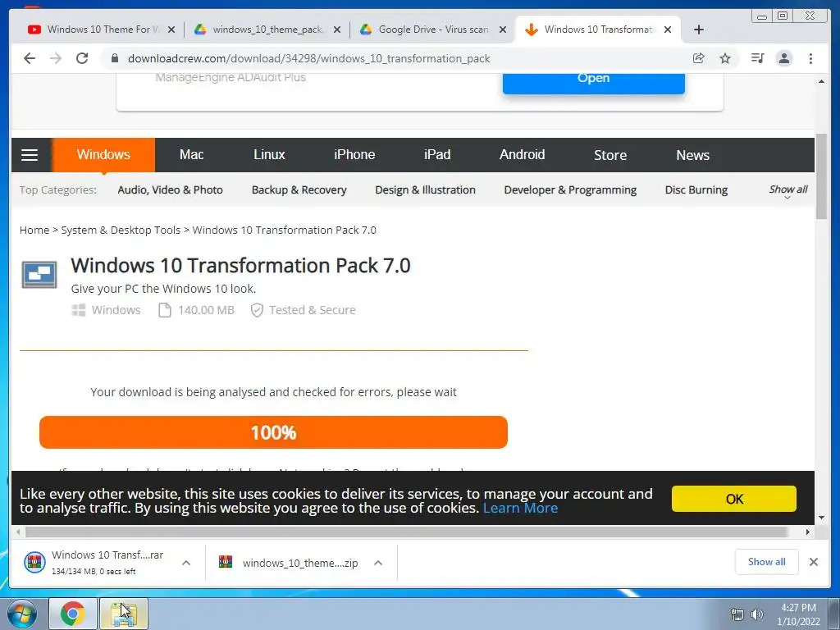
Task: Close the windows_10_theme_pack tab
Action: [x=337, y=30]
